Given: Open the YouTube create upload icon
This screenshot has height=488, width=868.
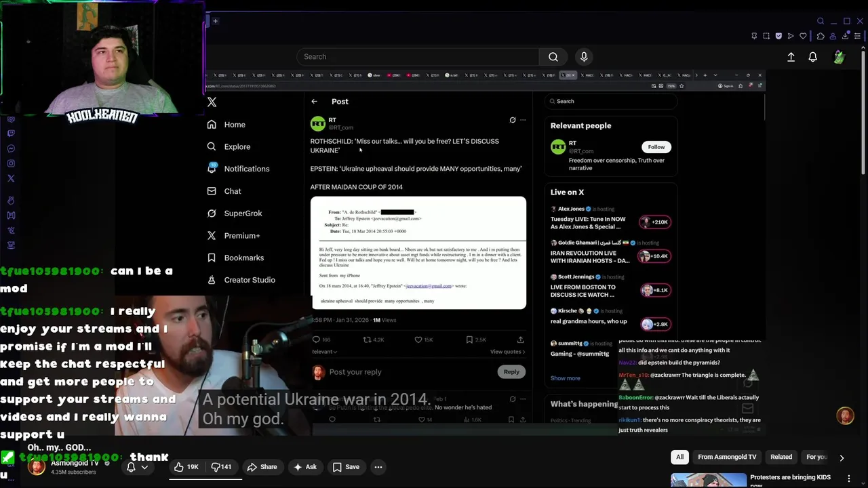Looking at the screenshot, I should point(791,58).
